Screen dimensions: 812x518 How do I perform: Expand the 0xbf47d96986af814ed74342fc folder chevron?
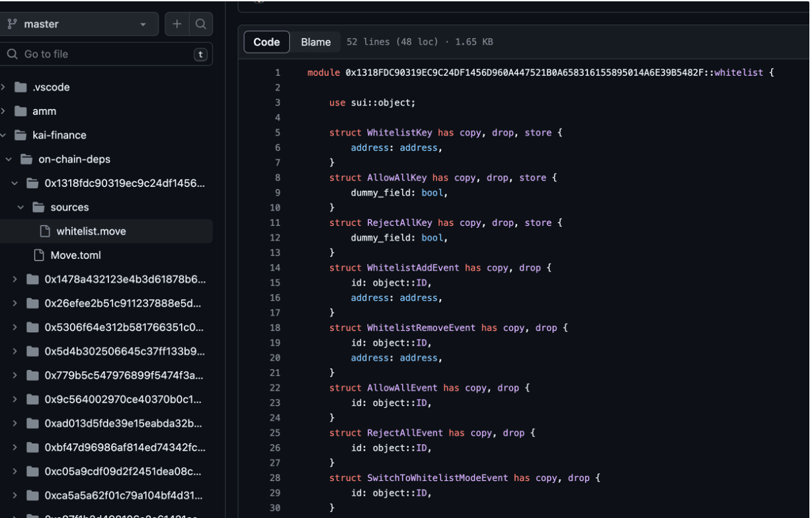point(15,447)
